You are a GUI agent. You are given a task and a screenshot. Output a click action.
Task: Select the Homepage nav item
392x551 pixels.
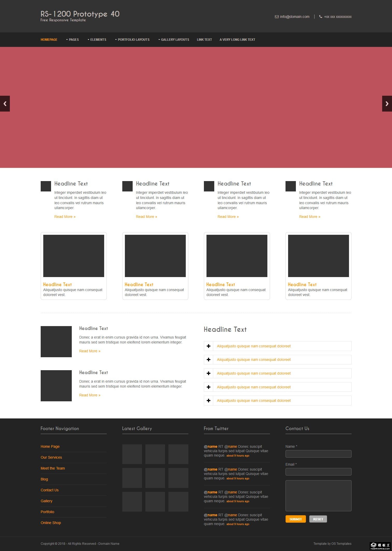(x=49, y=40)
